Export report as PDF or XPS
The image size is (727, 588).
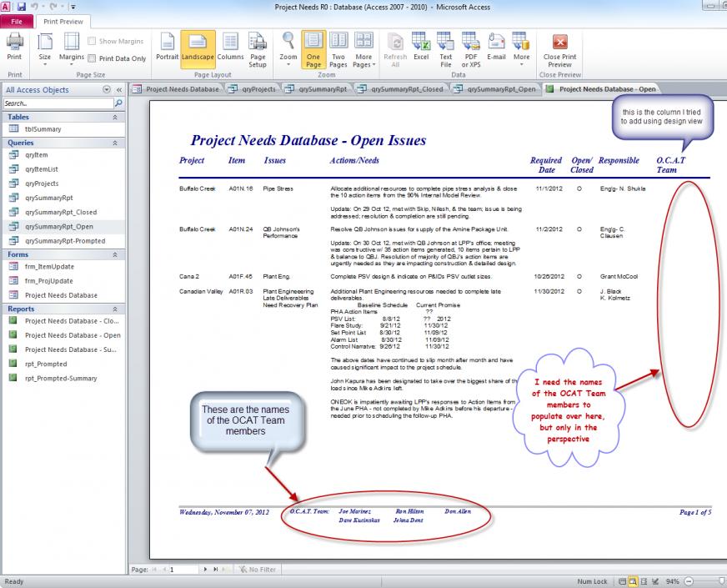point(471,50)
